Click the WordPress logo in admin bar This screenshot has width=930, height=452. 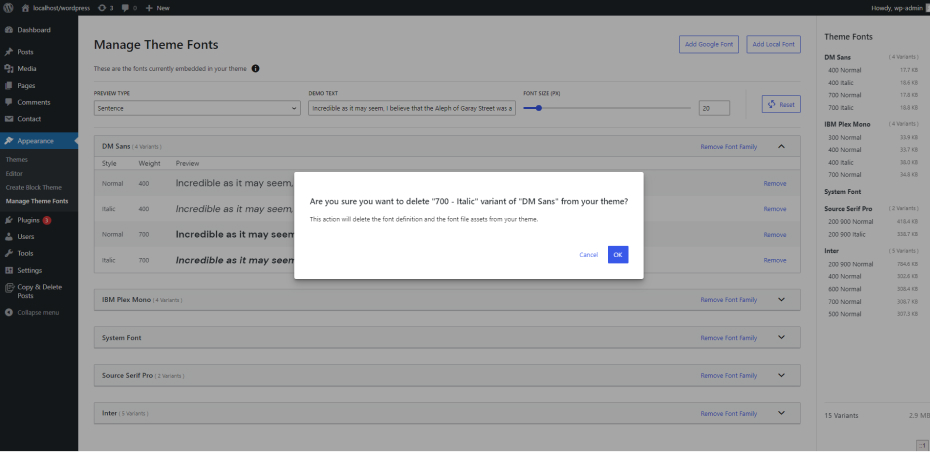[x=8, y=8]
